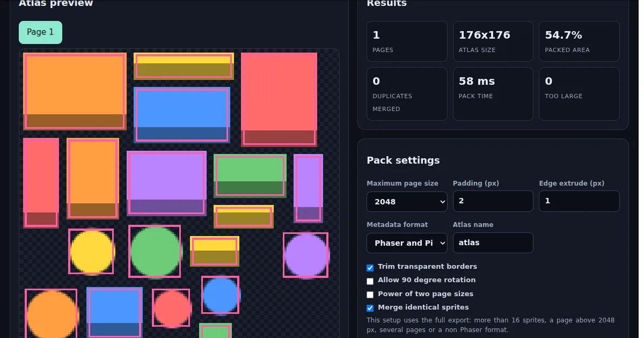The height and width of the screenshot is (338, 644).
Task: Select the green rectangle sprite
Action: [250, 176]
